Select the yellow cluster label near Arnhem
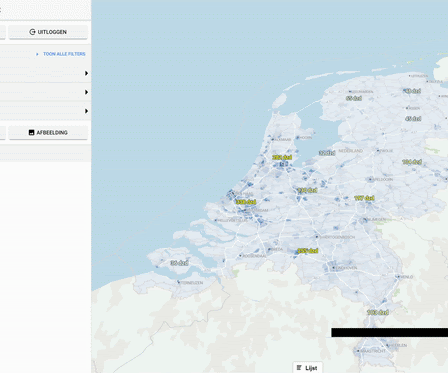 click(364, 198)
